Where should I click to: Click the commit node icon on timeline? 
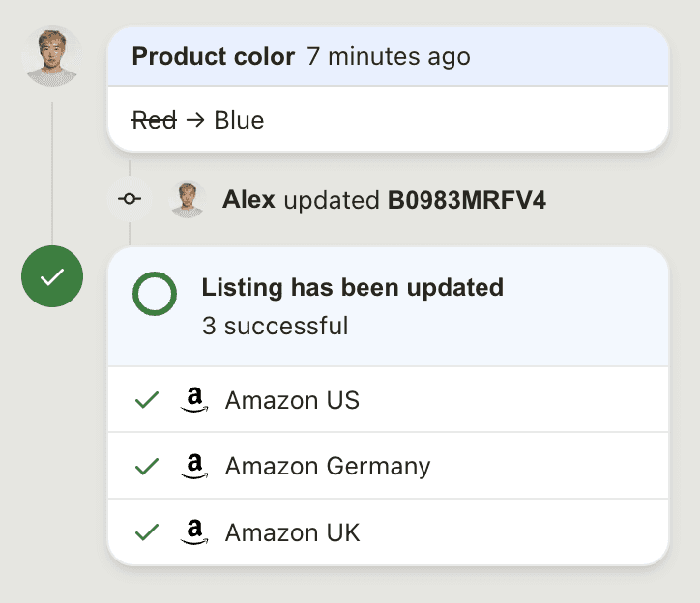click(x=131, y=199)
